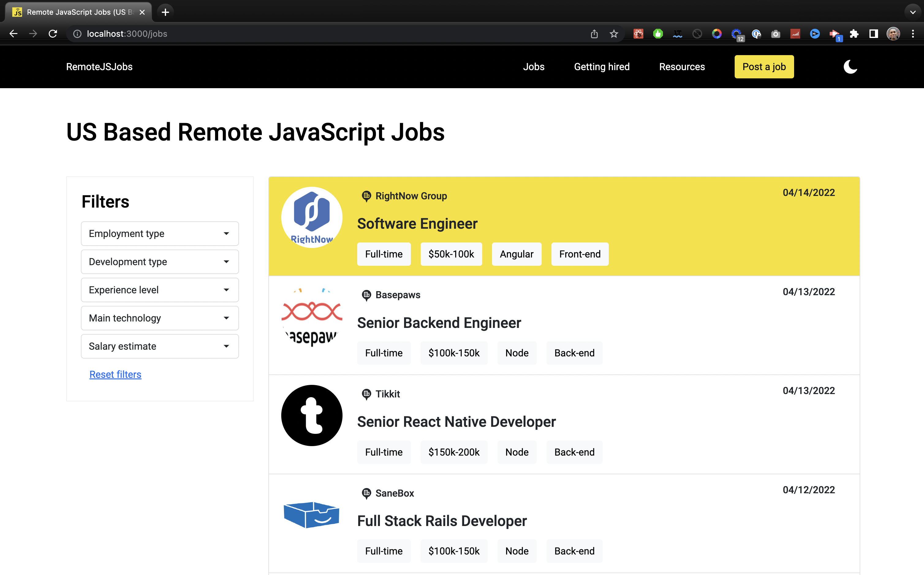Click the Tikkit company logo
This screenshot has width=924, height=575.
(x=312, y=415)
